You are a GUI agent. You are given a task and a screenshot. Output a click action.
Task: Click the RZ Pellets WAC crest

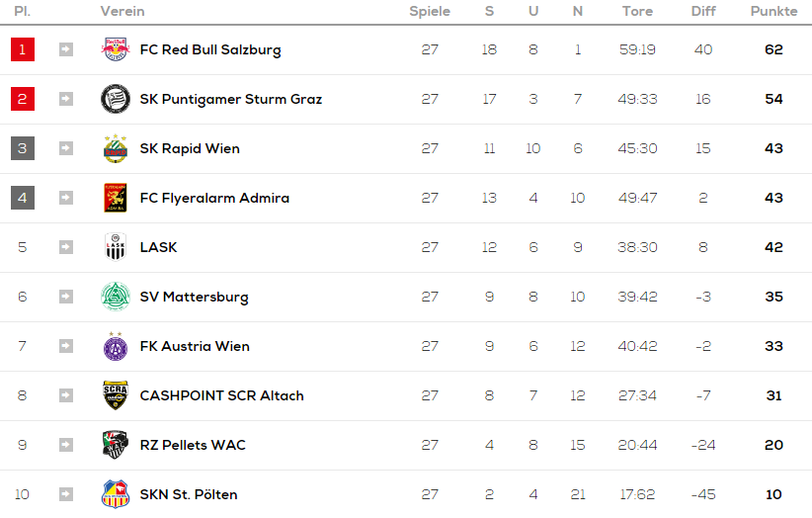tap(115, 445)
